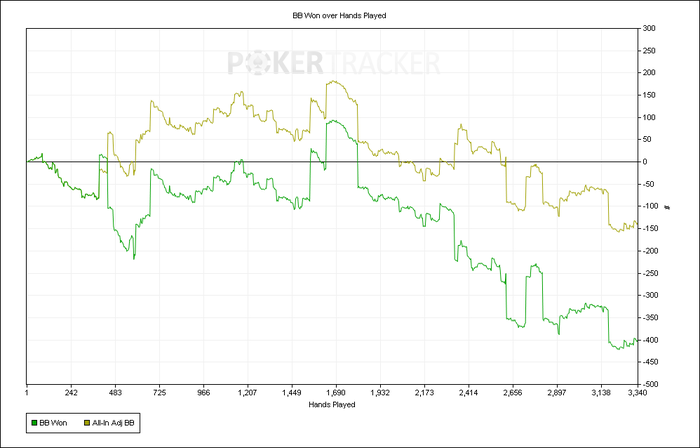Click x-axis tick label 1,690

coord(336,393)
